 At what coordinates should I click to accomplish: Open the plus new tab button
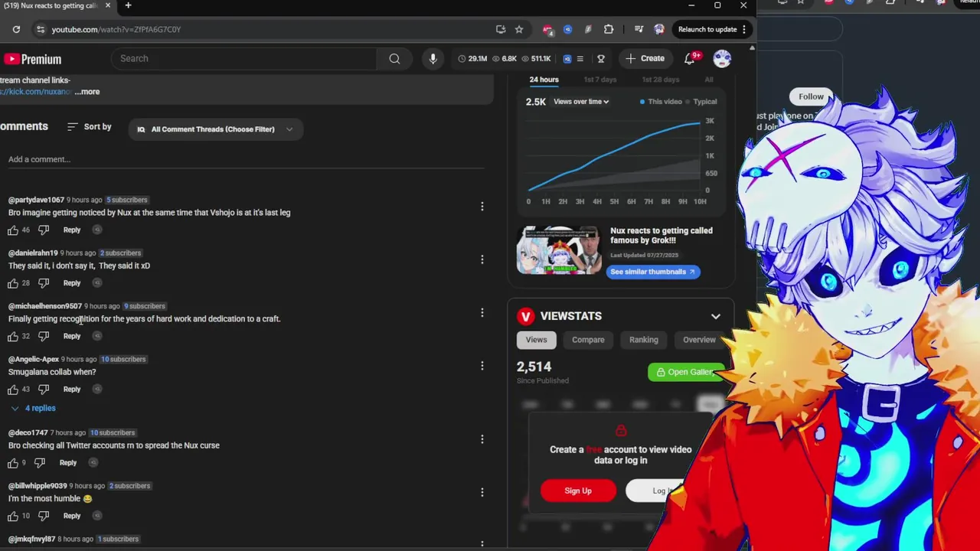point(128,5)
